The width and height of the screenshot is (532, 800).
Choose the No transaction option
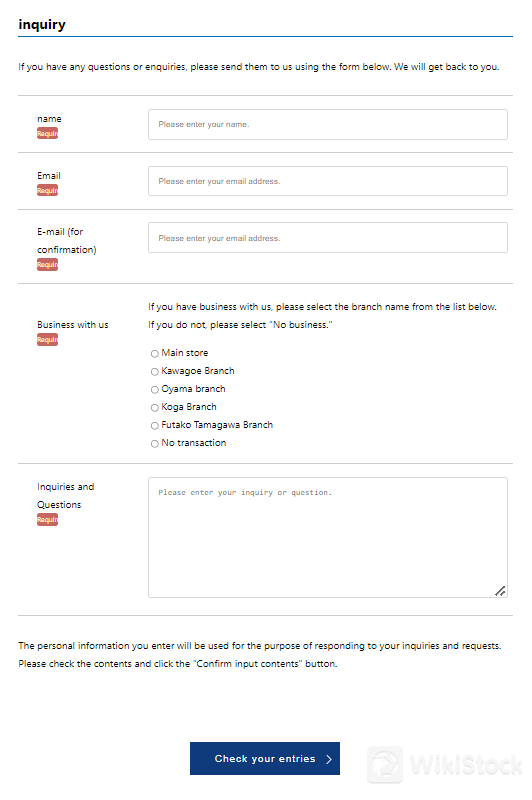click(x=155, y=444)
